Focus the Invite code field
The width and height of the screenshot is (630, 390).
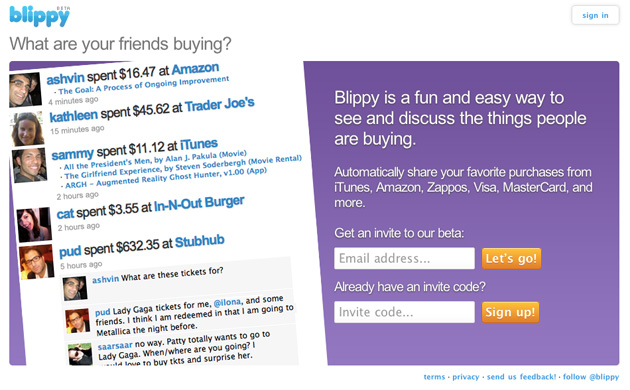[x=404, y=312]
